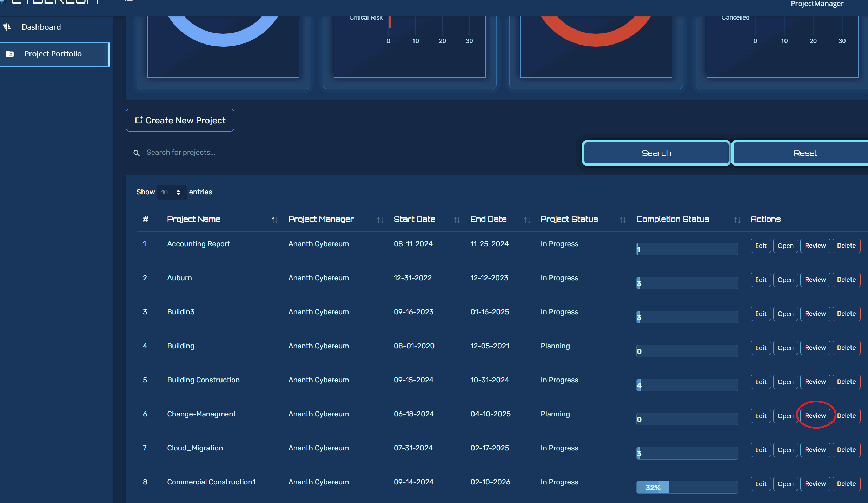868x503 pixels.
Task: Click Accounting Report completion progress bar
Action: pos(687,249)
